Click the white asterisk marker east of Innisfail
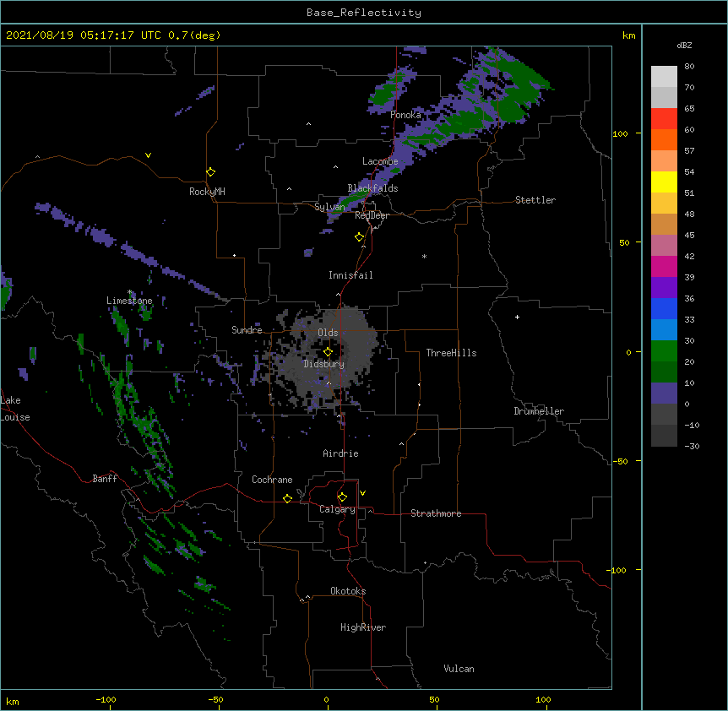 pos(424,256)
